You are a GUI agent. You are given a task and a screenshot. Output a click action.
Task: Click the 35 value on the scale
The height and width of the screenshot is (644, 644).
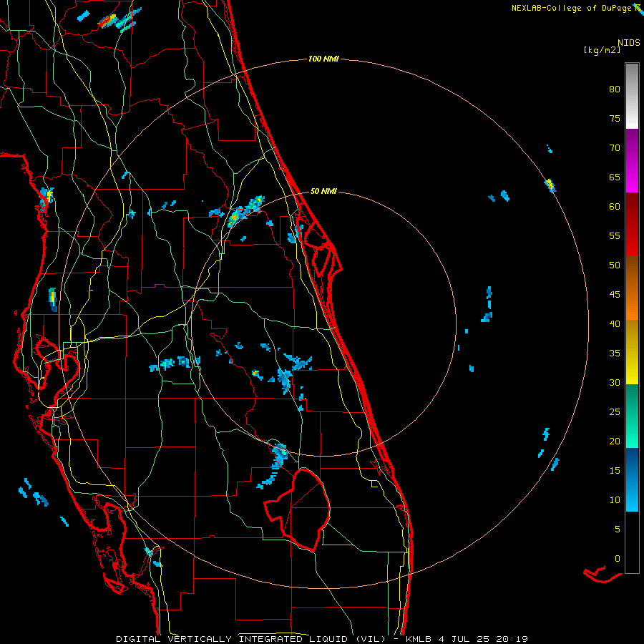(x=615, y=353)
